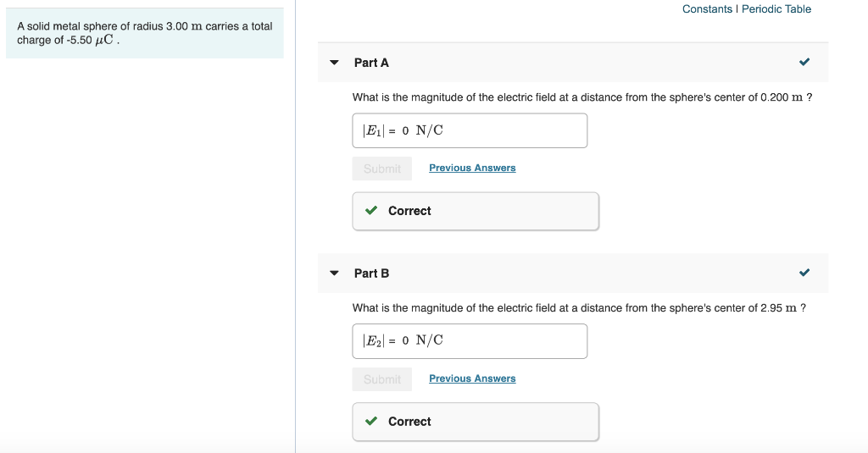
Task: Focus the E1 answer input field
Action: click(470, 130)
